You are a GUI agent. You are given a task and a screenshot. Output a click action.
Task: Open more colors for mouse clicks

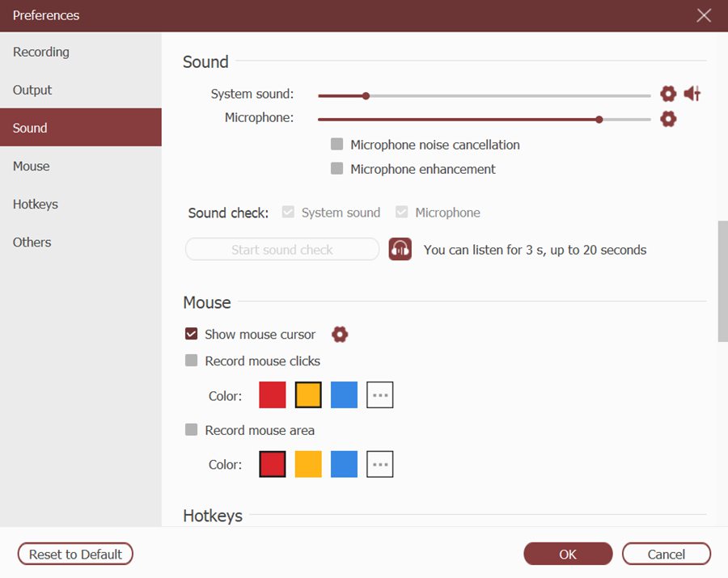pyautogui.click(x=379, y=395)
